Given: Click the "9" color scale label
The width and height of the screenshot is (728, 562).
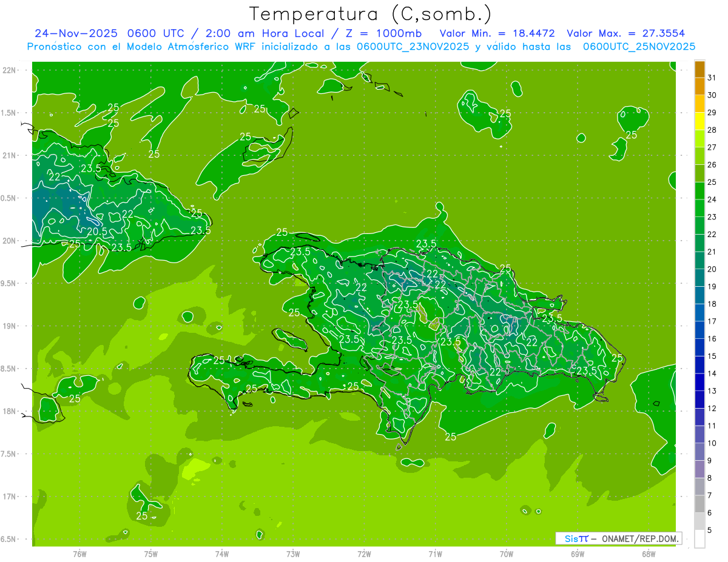Looking at the screenshot, I should point(710,461).
